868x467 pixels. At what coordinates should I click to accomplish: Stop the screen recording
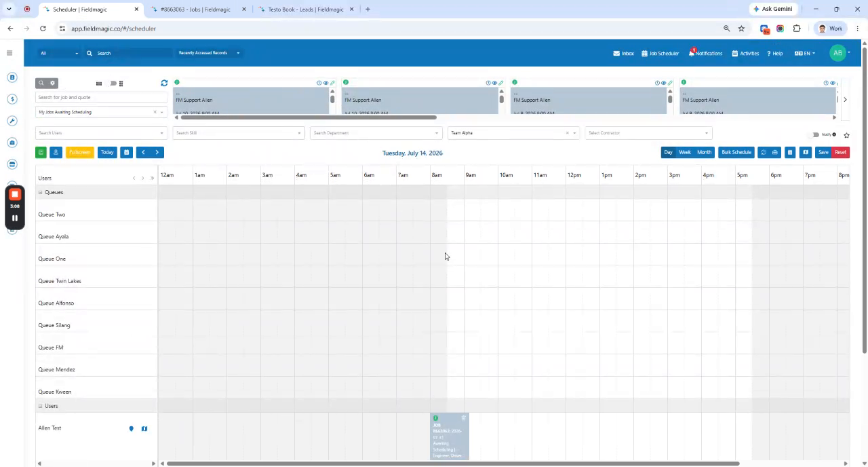[15, 194]
